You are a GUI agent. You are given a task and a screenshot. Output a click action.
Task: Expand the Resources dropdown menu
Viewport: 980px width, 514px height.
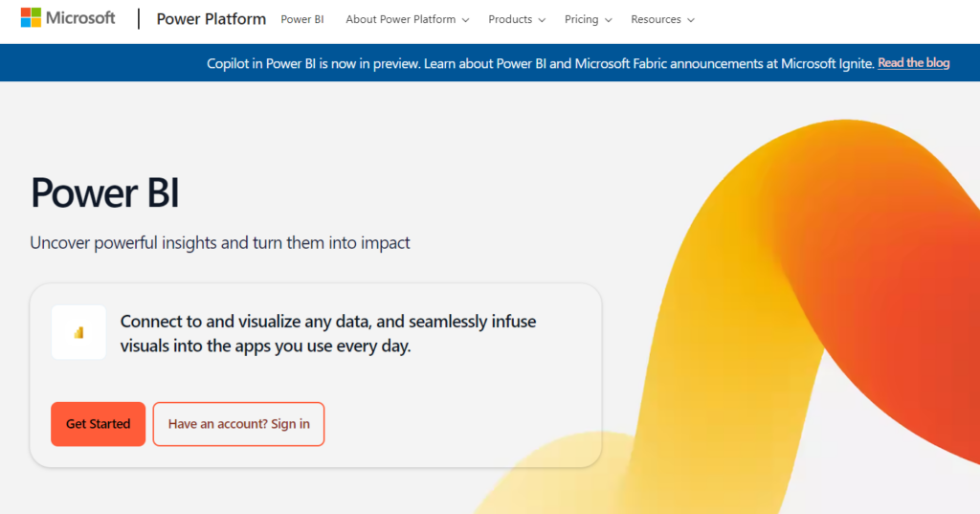pyautogui.click(x=662, y=19)
